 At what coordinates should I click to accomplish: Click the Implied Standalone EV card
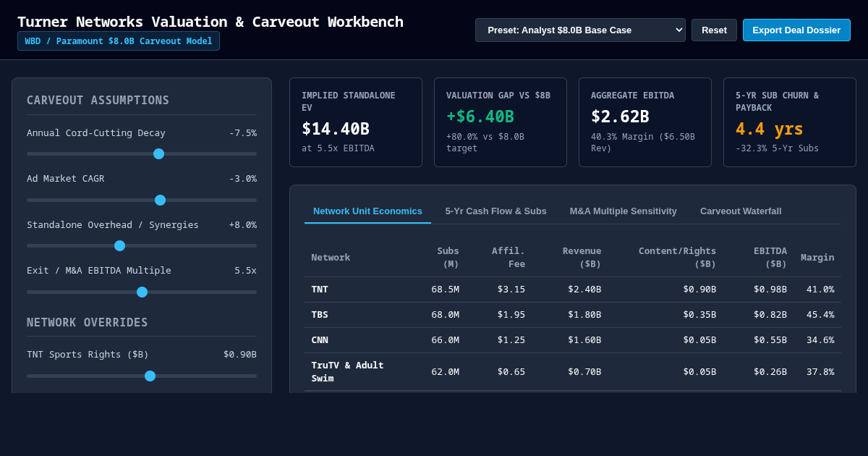point(356,122)
